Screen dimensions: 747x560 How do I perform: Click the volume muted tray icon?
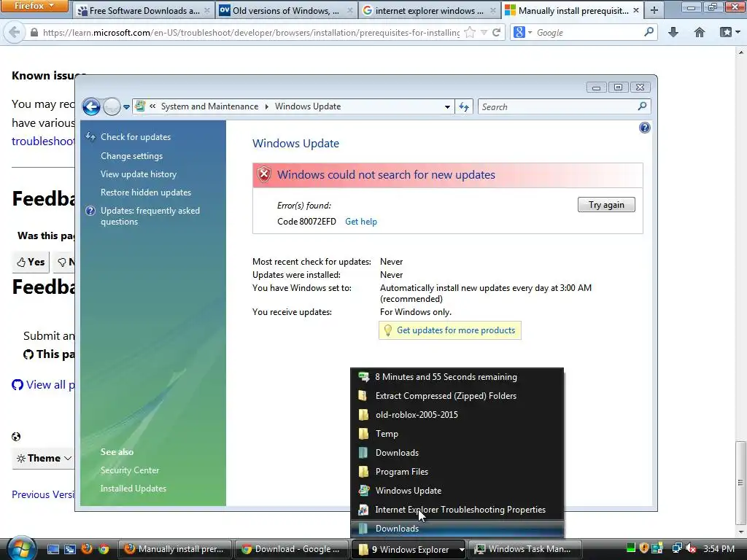point(691,548)
